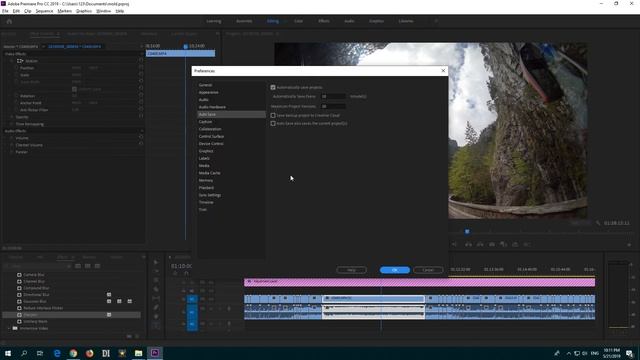The width and height of the screenshot is (640, 360).
Task: Select the Selection tool arrow
Action: click(156, 262)
